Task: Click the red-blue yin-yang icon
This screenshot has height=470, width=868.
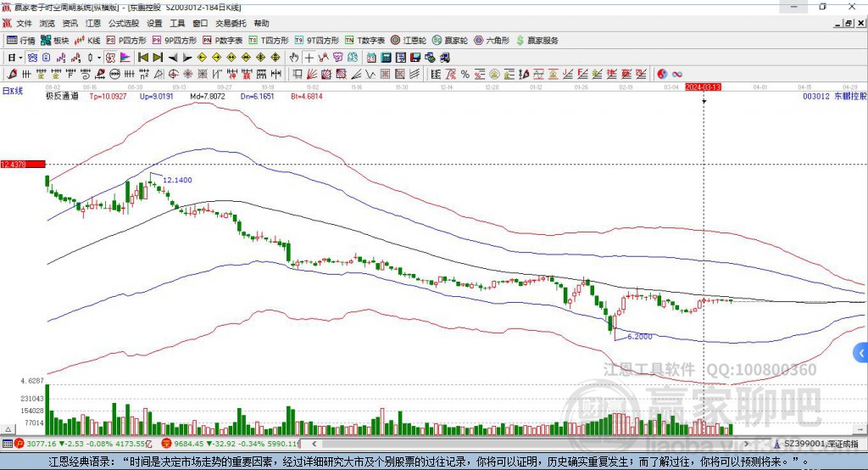Action: coord(662,75)
